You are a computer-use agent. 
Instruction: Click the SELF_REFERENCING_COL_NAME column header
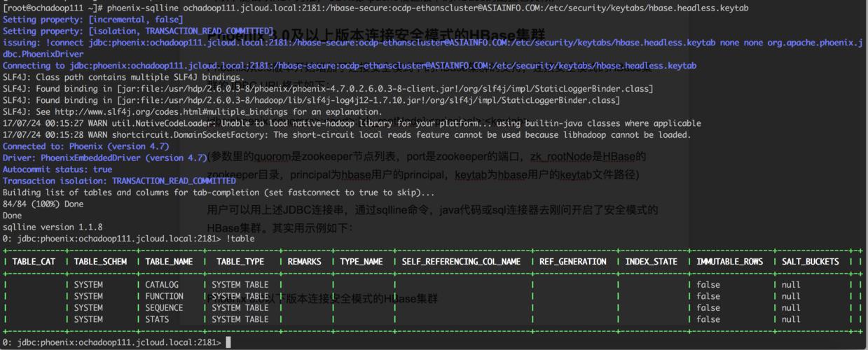coord(461,262)
